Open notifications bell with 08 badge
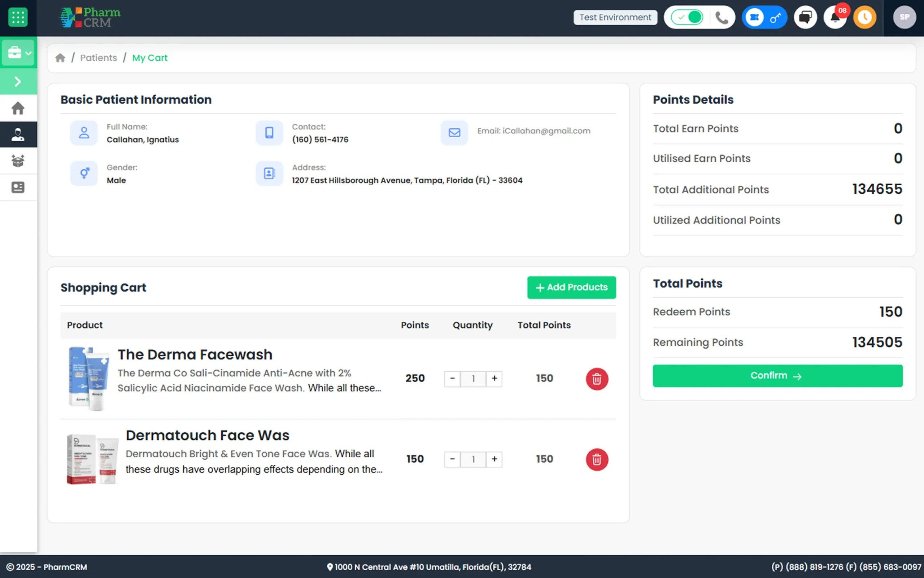Viewport: 924px width, 578px height. click(x=835, y=17)
